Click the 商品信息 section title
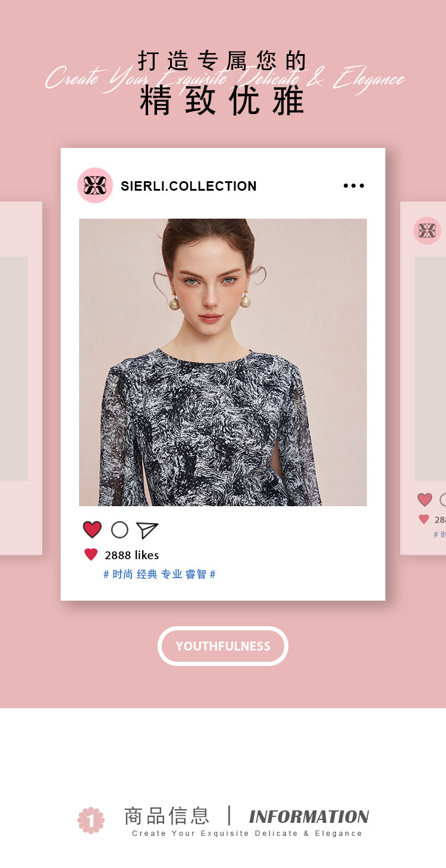The height and width of the screenshot is (868, 446). [167, 816]
